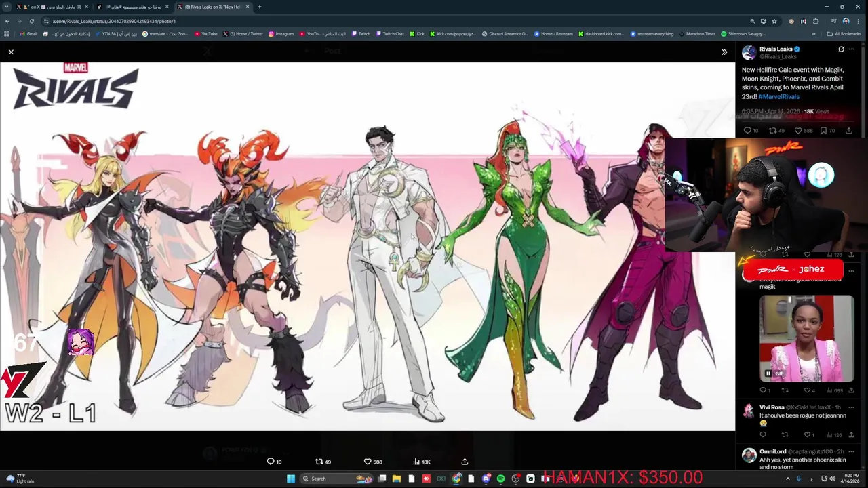The width and height of the screenshot is (868, 488).
Task: Bookmark the tweet showing 70 bookmarks
Action: point(828,131)
